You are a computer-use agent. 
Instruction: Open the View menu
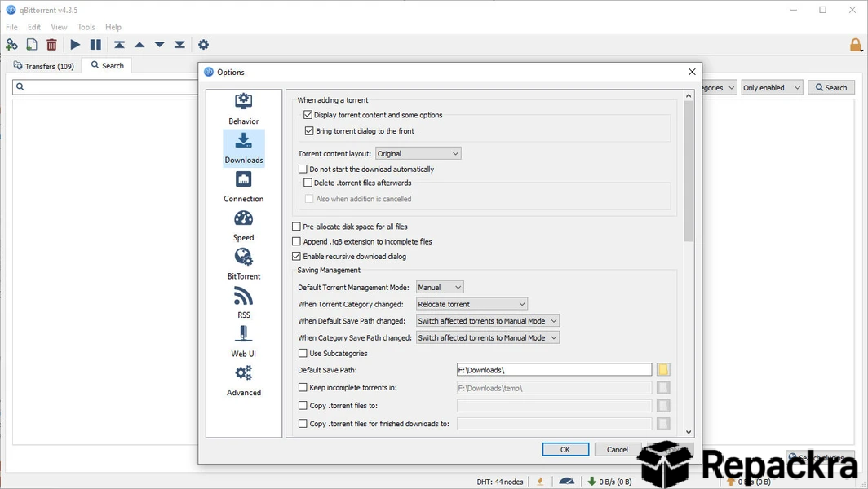click(x=59, y=27)
